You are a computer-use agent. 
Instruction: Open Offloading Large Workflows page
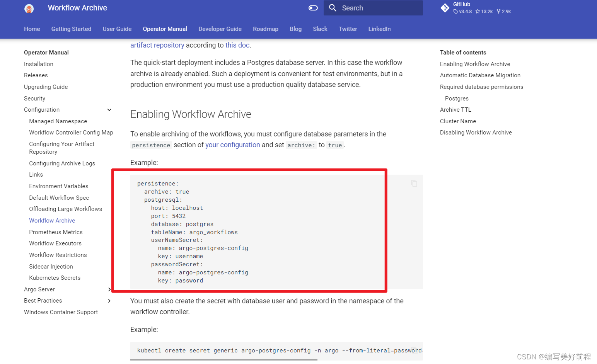66,209
